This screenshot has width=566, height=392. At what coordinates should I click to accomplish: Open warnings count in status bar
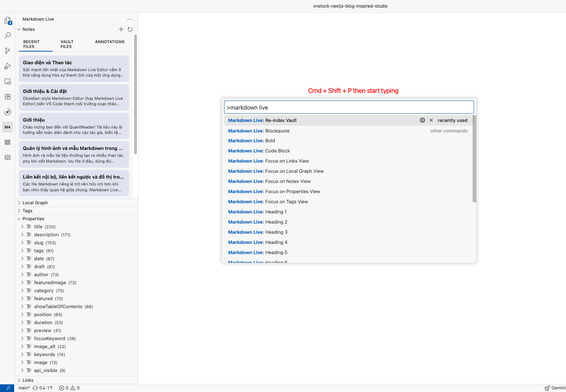pos(75,388)
